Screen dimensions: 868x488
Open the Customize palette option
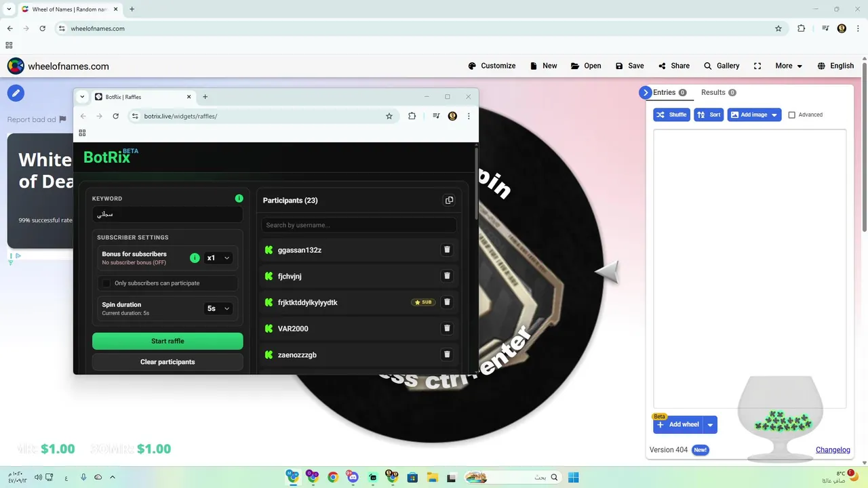492,66
